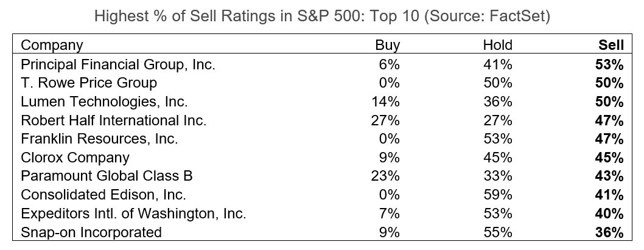Click the 14% Buy value for Lumen

(x=387, y=102)
